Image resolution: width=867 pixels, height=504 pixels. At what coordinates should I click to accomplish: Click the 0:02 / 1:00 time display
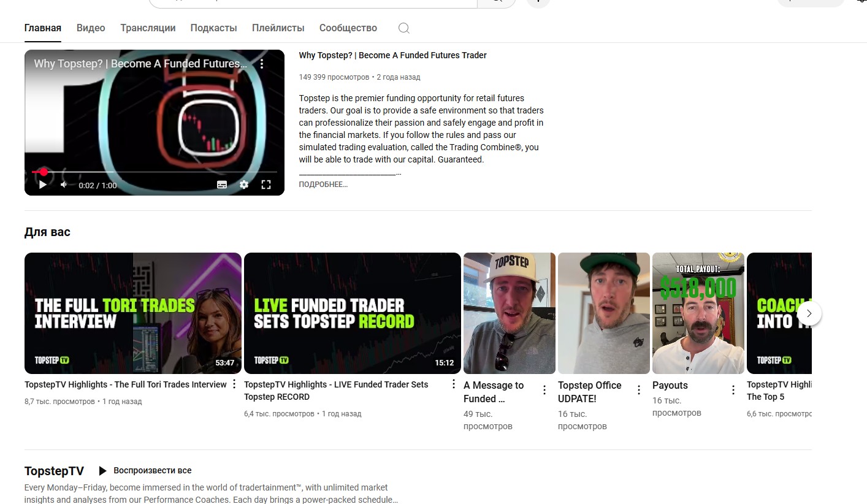(97, 185)
